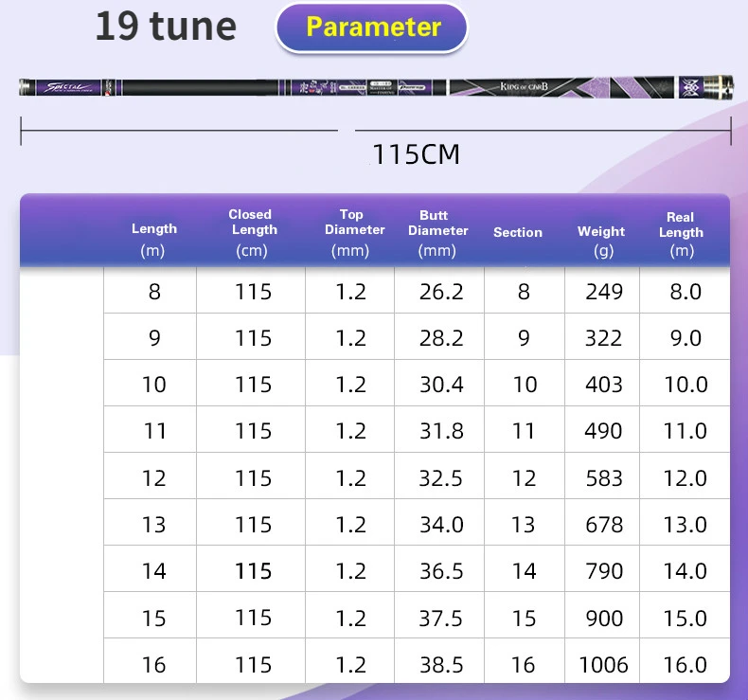Click the real length cell 11.0
Screen dimensions: 748x700
(x=685, y=431)
